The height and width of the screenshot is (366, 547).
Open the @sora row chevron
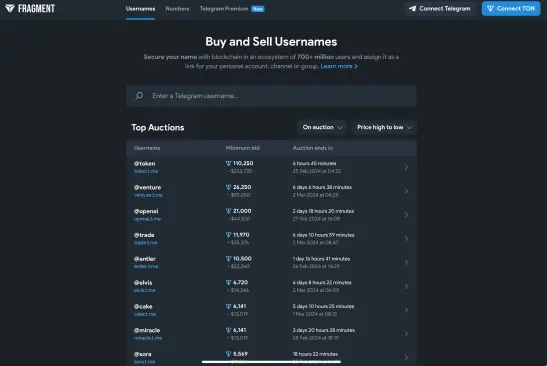(406, 358)
